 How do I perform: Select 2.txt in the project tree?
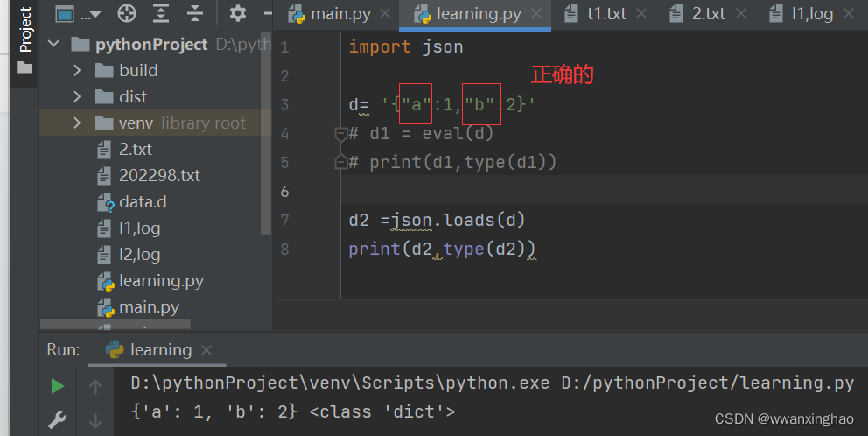(x=135, y=149)
